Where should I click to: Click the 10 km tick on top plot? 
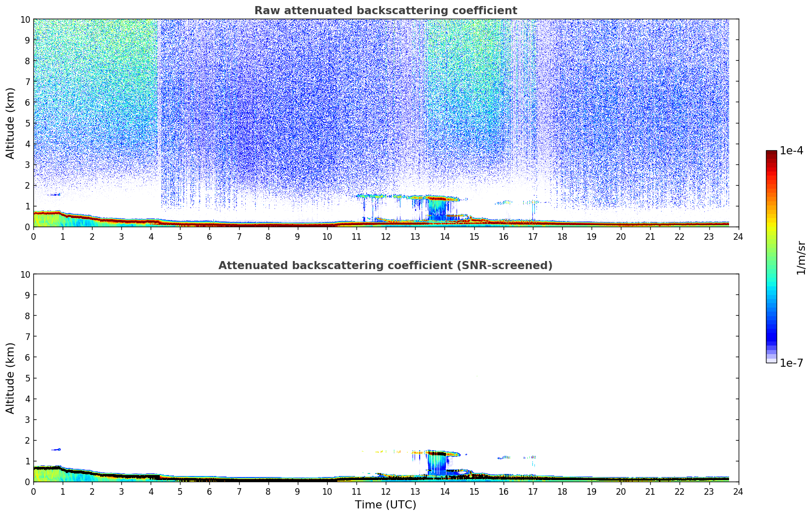coord(25,19)
